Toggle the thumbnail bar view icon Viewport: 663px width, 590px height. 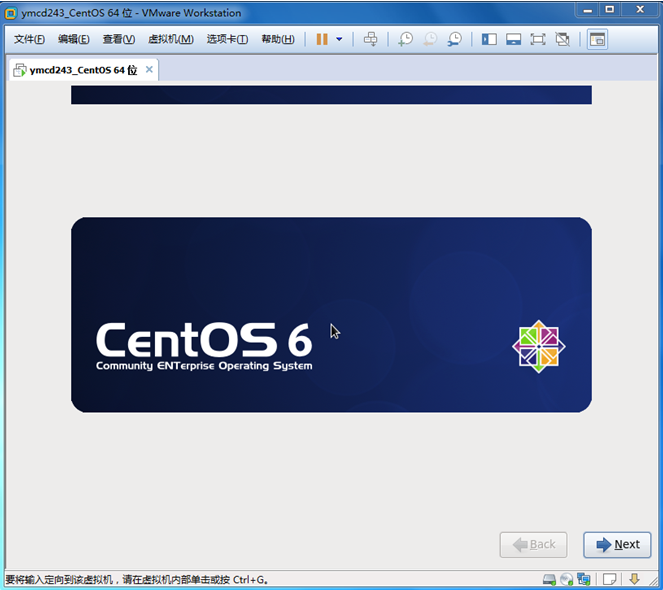(x=513, y=39)
